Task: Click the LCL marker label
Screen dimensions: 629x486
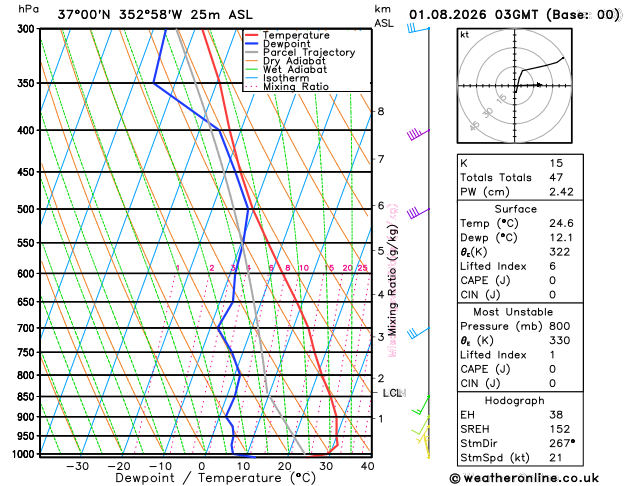Action: pyautogui.click(x=393, y=393)
